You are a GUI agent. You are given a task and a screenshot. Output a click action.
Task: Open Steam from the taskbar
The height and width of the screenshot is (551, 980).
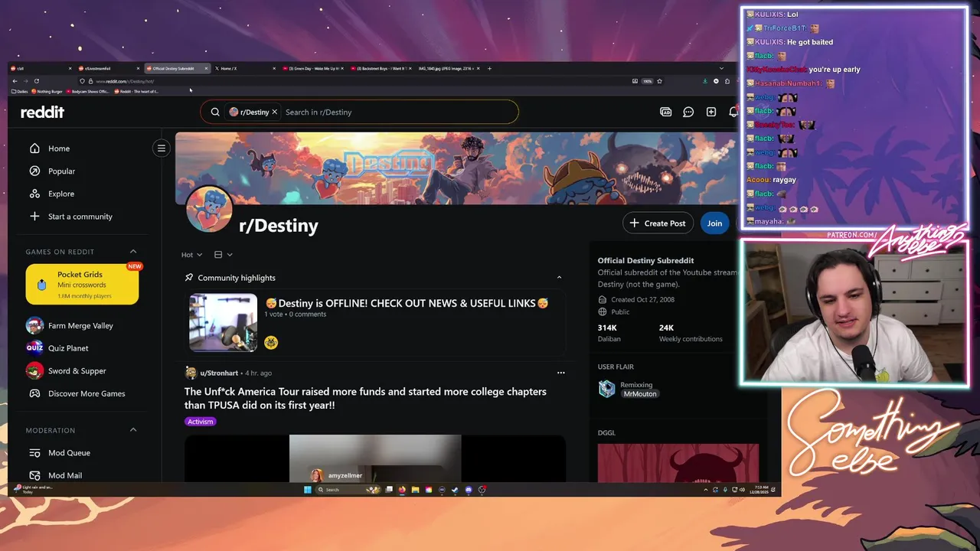(454, 490)
